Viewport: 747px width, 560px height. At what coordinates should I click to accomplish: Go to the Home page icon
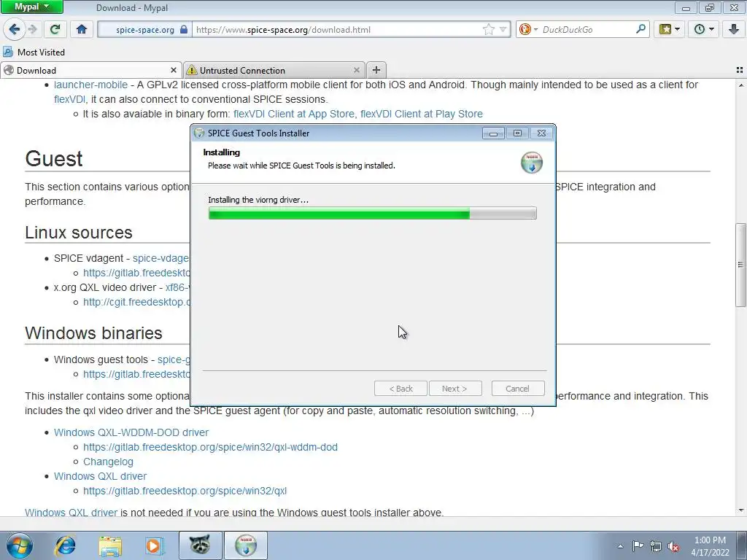(82, 29)
